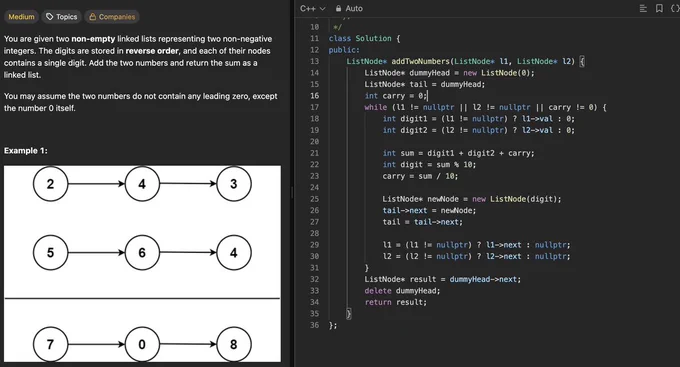Image resolution: width=680 pixels, height=367 pixels.
Task: Open the Companies button
Action: point(112,16)
